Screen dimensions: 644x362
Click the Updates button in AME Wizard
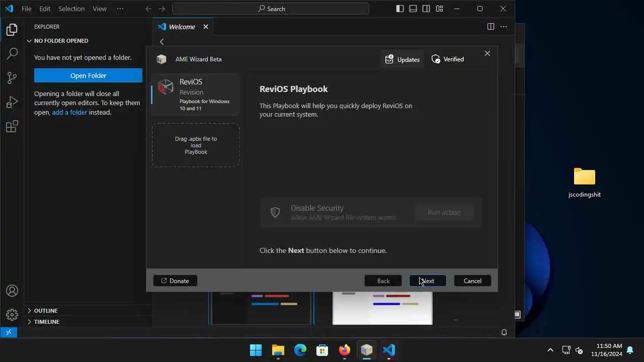(x=403, y=59)
